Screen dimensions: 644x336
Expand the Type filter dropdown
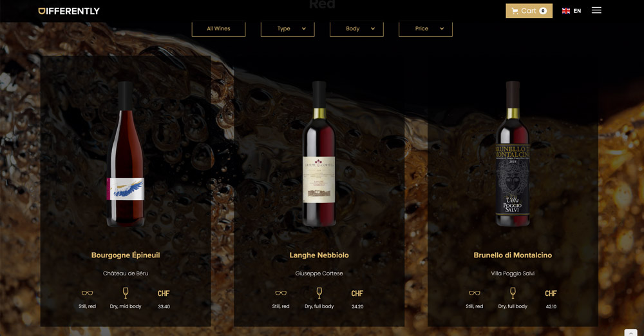pyautogui.click(x=287, y=29)
